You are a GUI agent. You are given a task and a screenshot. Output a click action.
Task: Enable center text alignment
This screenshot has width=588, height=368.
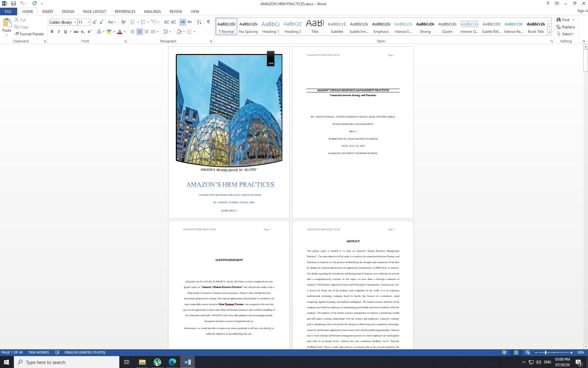139,31
